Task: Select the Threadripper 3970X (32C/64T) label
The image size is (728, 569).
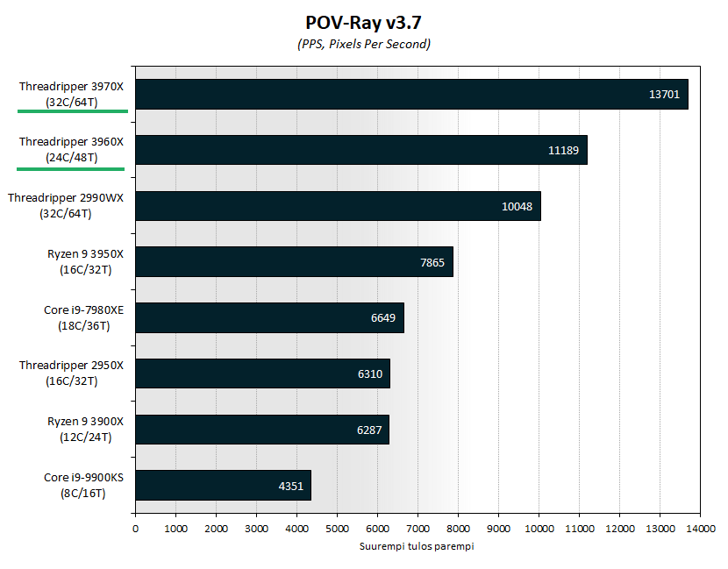Action: (x=72, y=94)
